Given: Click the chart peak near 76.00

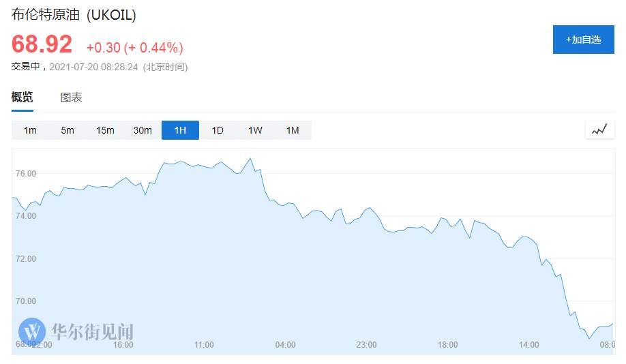Looking at the screenshot, I should click(251, 159).
